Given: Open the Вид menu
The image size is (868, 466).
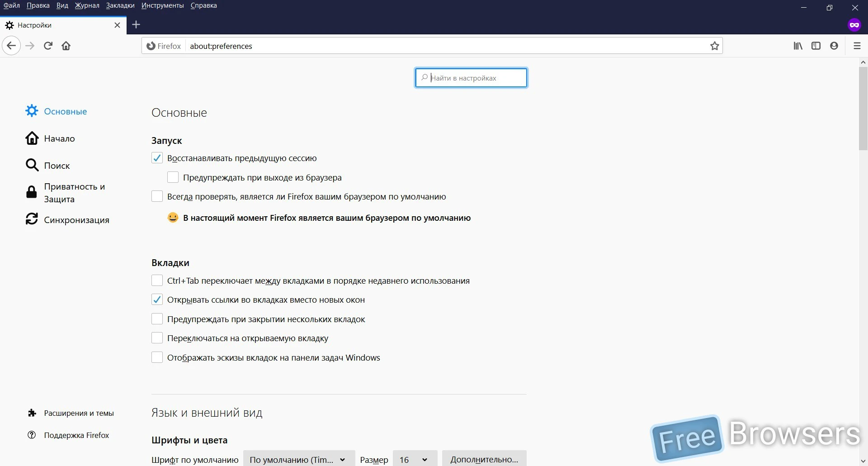Looking at the screenshot, I should pos(62,5).
